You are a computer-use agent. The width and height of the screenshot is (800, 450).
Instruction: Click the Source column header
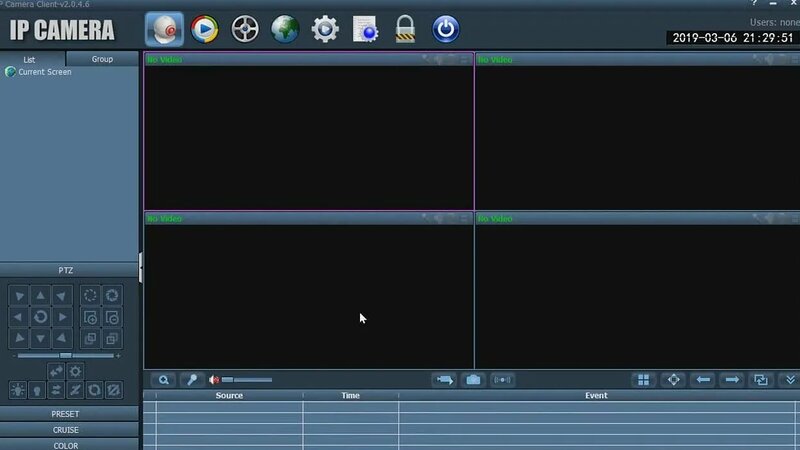[229, 395]
